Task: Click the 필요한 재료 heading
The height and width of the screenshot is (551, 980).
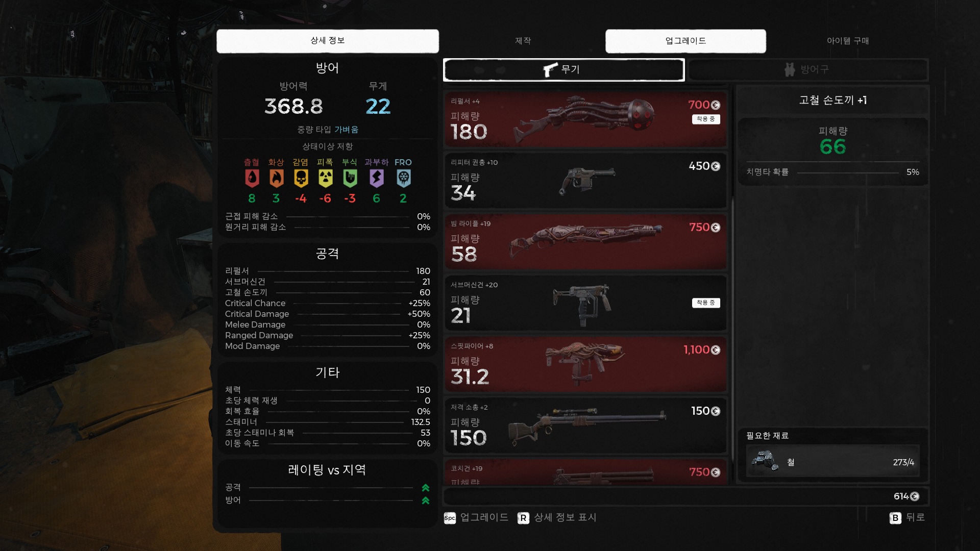Action: pos(767,436)
